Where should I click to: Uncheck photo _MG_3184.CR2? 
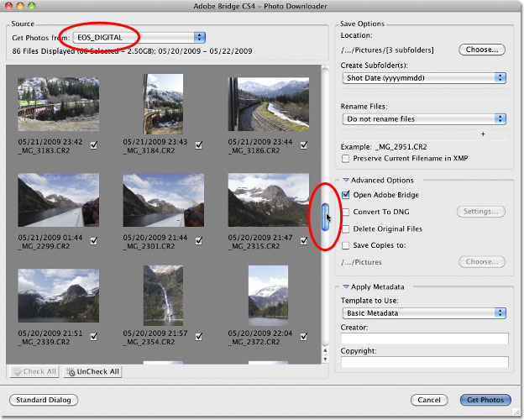[199, 145]
